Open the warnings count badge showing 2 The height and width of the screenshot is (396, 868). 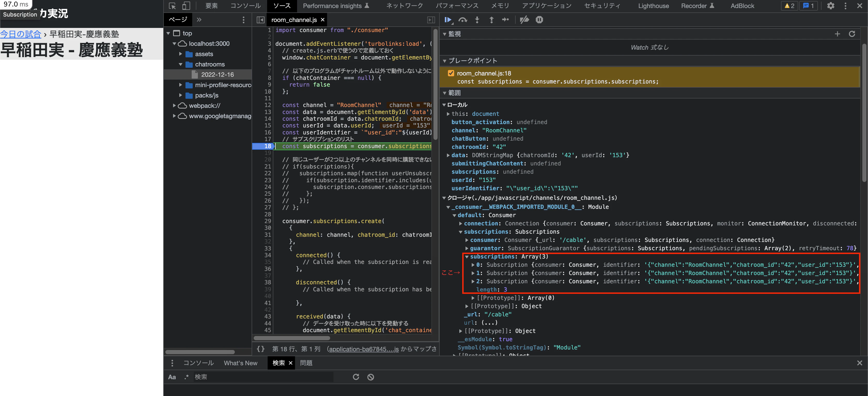[x=789, y=6]
